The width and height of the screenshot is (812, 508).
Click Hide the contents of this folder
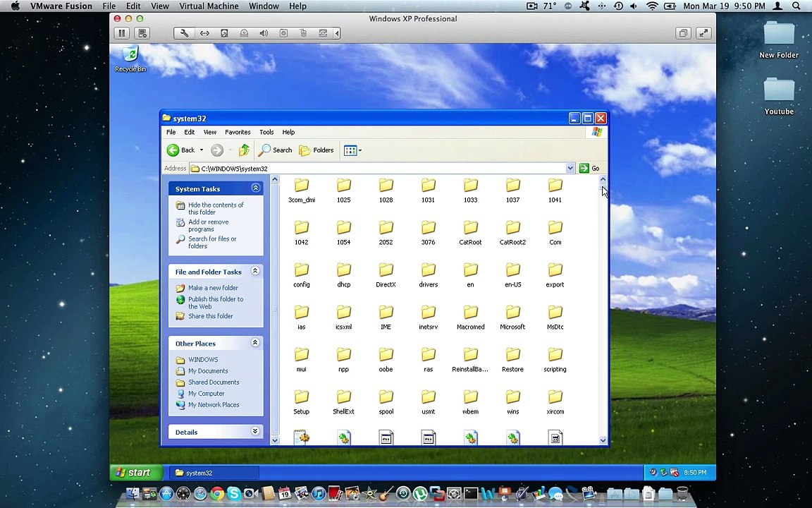coord(216,208)
